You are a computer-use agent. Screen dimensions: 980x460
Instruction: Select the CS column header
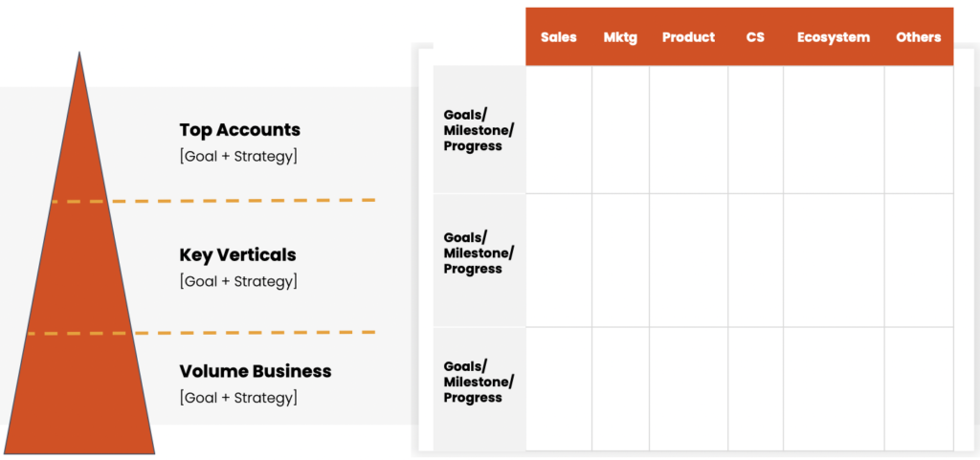[x=755, y=37]
